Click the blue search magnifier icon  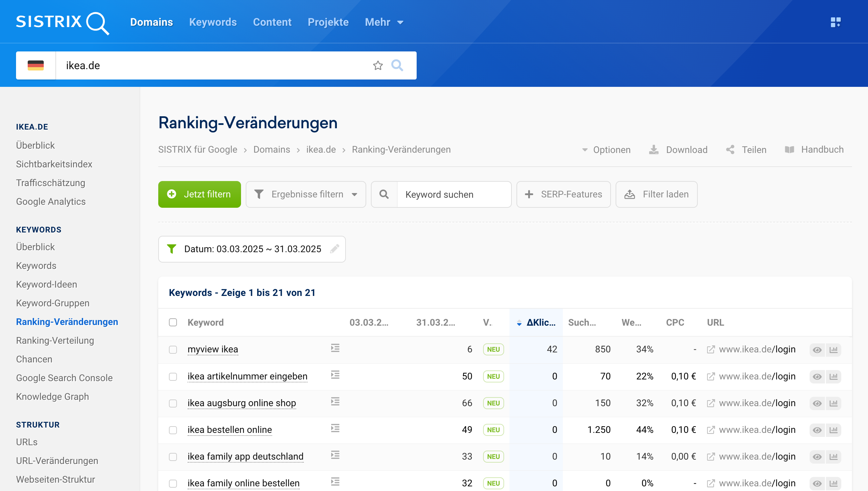click(x=397, y=65)
